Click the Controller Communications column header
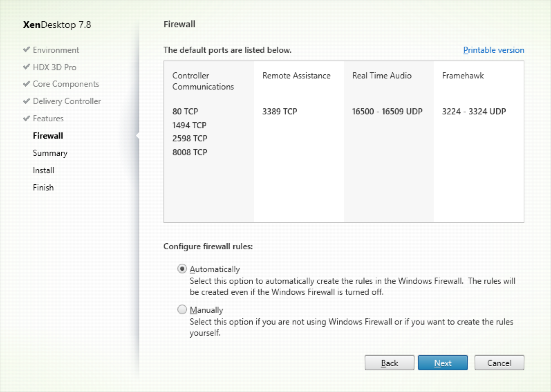The image size is (551, 392). pos(203,81)
